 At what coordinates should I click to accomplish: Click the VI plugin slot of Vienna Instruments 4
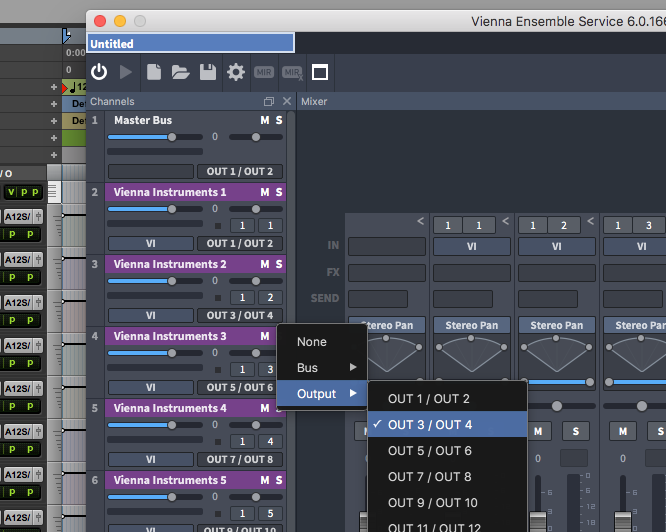(151, 459)
